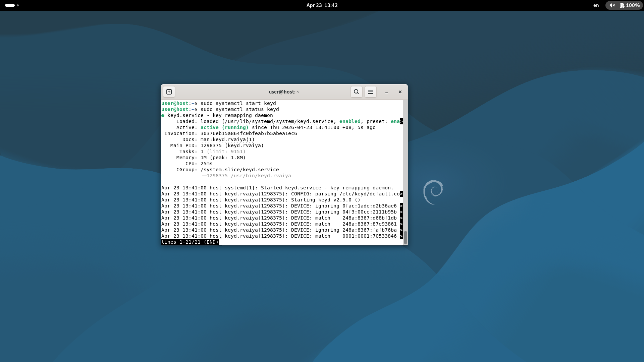
Task: Open the man:keyd.rvaiya(1) docs link
Action: pos(227,139)
